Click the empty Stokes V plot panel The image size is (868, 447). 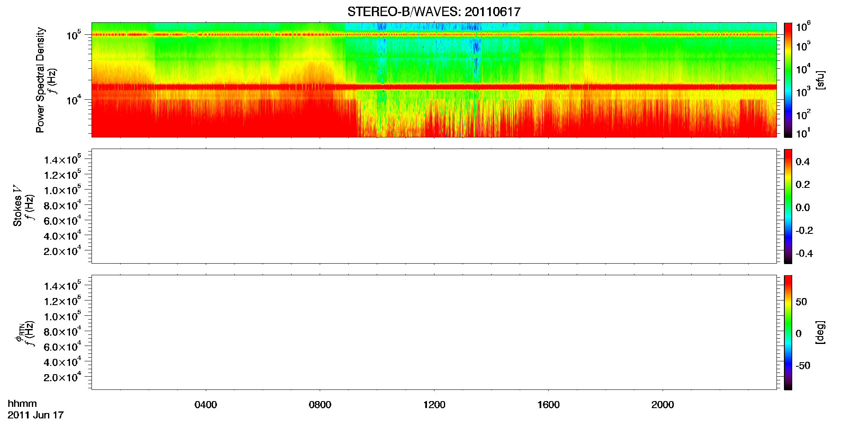click(x=434, y=206)
